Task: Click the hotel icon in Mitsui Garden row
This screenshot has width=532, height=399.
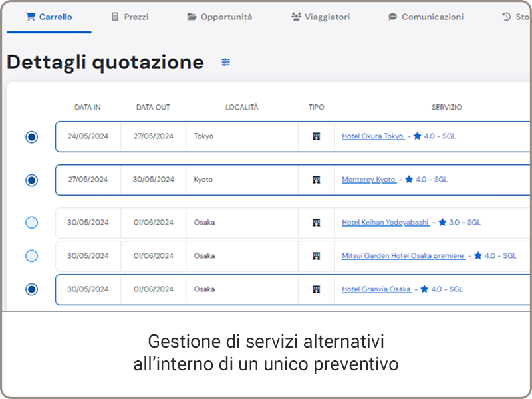Action: point(317,256)
